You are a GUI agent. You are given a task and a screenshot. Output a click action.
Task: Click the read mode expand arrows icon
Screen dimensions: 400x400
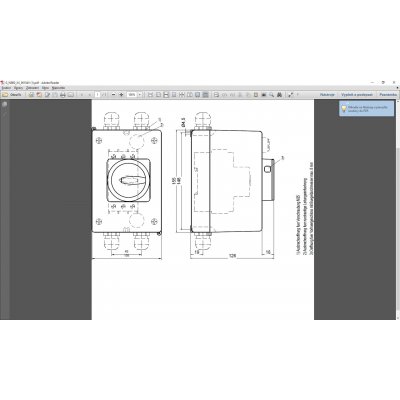[291, 95]
